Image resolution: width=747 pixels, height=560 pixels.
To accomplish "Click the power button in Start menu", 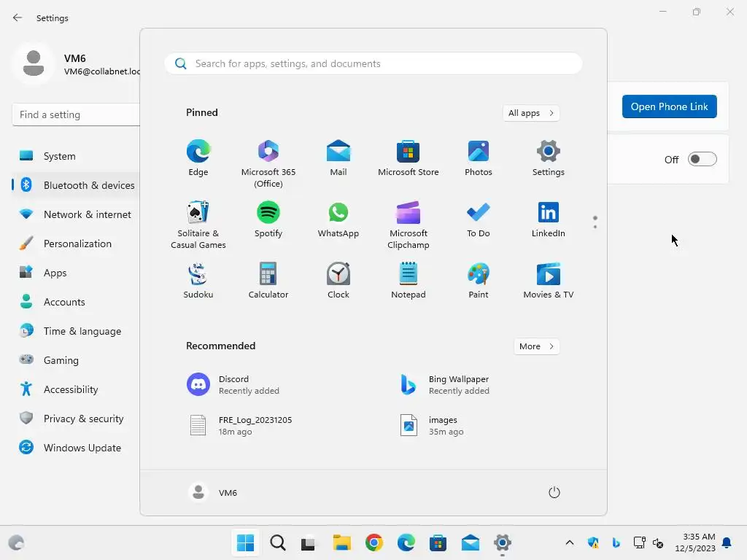I will tap(554, 492).
